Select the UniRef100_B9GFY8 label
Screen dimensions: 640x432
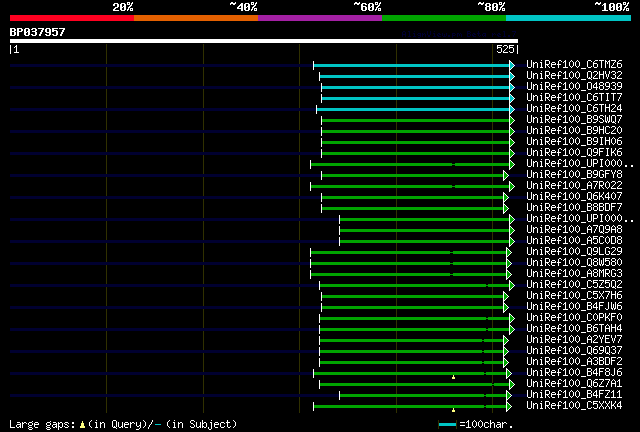click(574, 175)
